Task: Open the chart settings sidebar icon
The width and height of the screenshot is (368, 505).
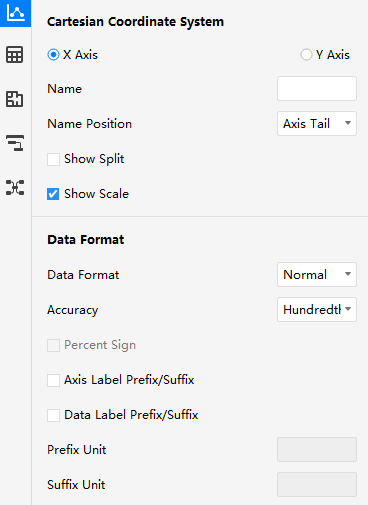Action: (x=15, y=13)
